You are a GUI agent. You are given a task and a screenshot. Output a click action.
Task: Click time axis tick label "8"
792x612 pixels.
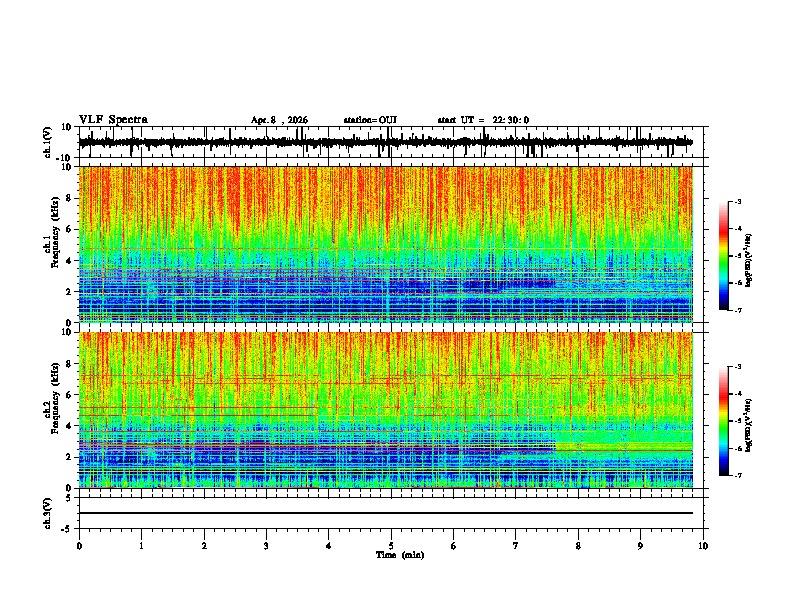point(578,546)
